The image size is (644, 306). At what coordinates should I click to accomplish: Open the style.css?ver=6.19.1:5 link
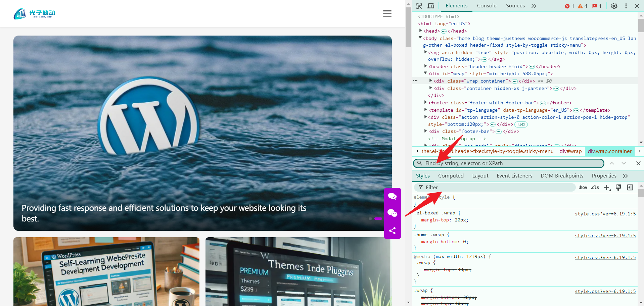[605, 213]
